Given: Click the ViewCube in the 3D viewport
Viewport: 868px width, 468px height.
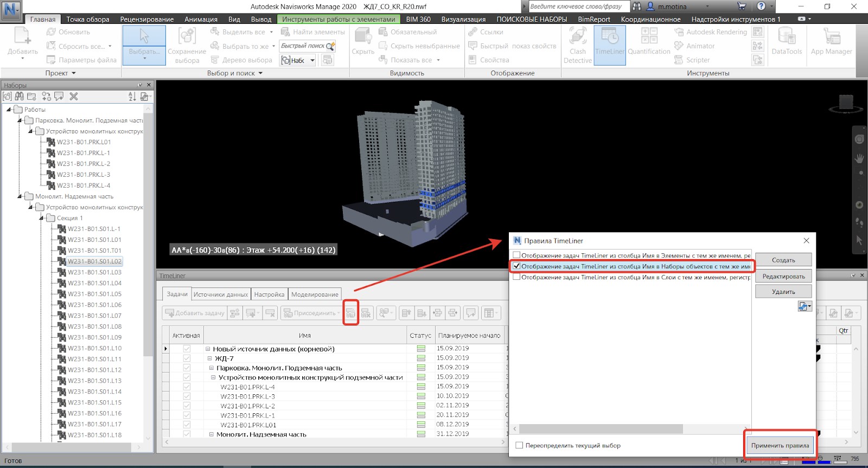Looking at the screenshot, I should 846,102.
